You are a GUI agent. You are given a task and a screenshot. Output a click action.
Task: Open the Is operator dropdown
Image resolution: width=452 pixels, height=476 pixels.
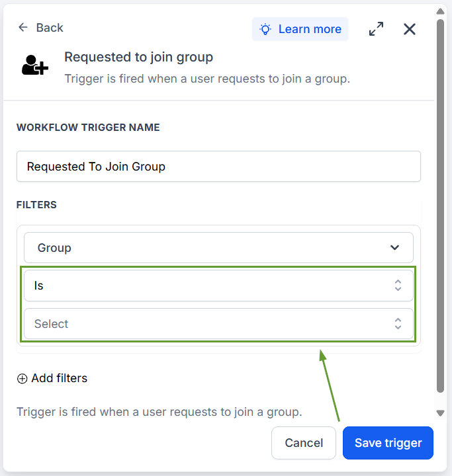point(218,286)
